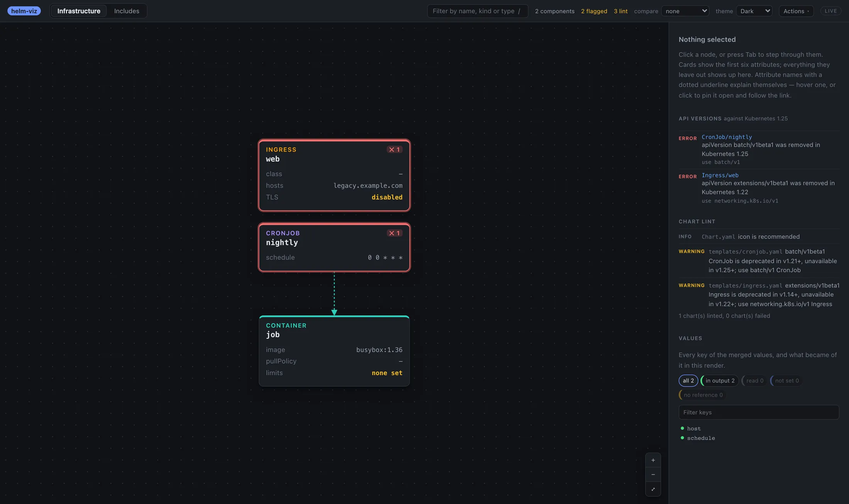
Task: Open the Ingress/web error link
Action: point(720,175)
